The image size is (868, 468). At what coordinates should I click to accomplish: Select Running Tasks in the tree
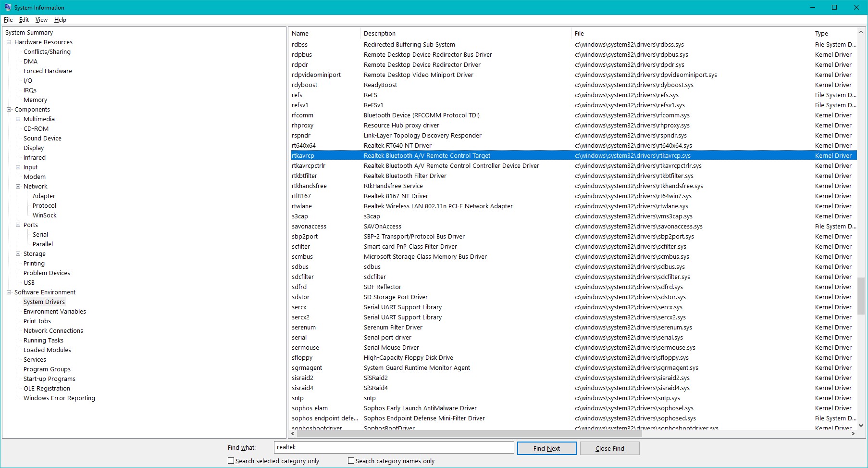[x=43, y=341]
